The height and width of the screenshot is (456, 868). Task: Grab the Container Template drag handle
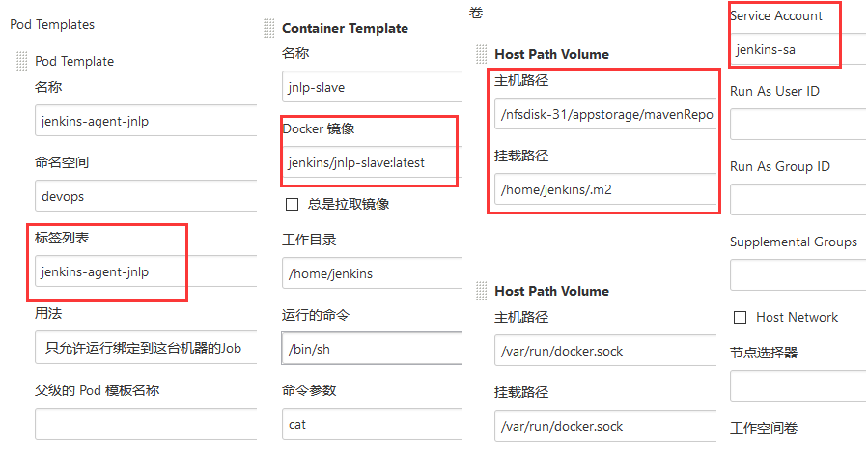[269, 28]
